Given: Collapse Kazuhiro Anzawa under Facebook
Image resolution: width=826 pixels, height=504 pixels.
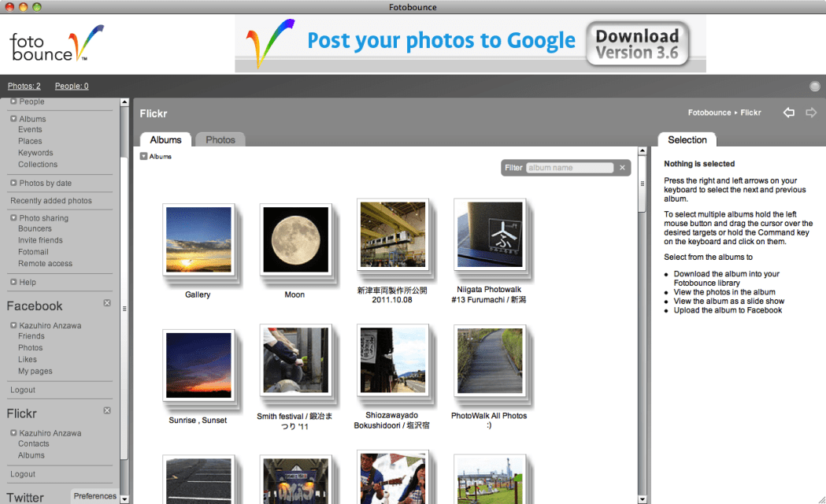Looking at the screenshot, I should 13,325.
